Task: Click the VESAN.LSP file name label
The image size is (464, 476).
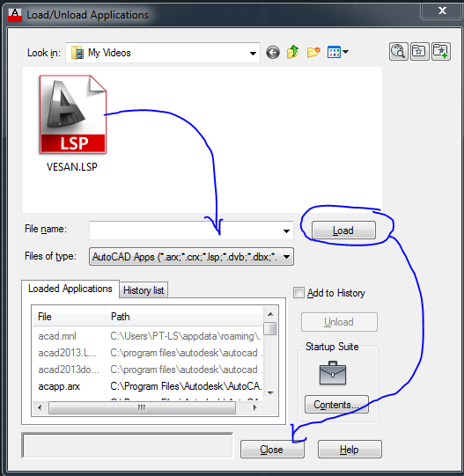Action: click(72, 167)
